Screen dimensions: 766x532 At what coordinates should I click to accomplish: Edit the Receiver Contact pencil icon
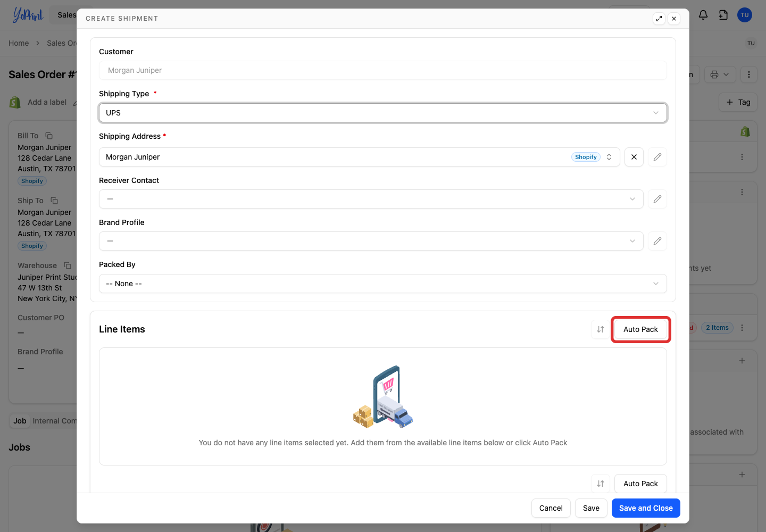(657, 199)
